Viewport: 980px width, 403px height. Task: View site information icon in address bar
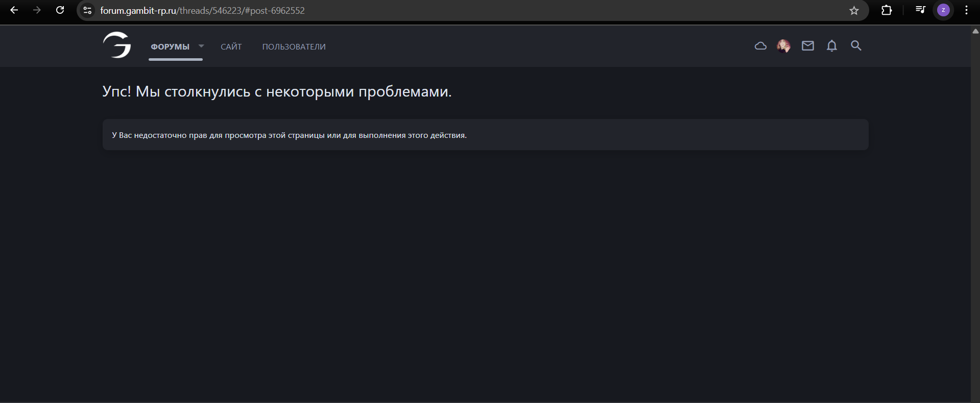pyautogui.click(x=87, y=10)
